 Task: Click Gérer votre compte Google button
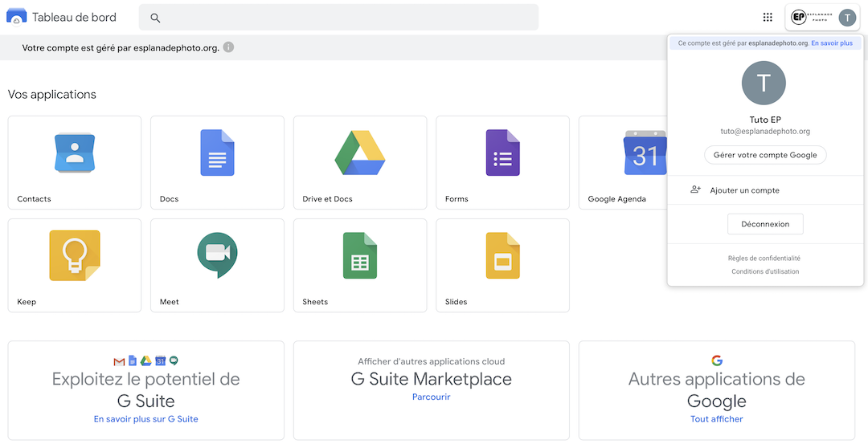[765, 155]
